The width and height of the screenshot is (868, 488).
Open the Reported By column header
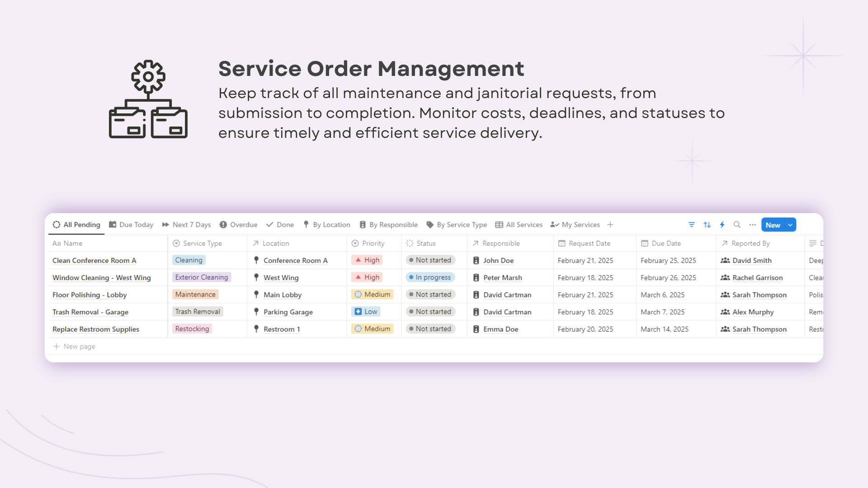click(760, 243)
